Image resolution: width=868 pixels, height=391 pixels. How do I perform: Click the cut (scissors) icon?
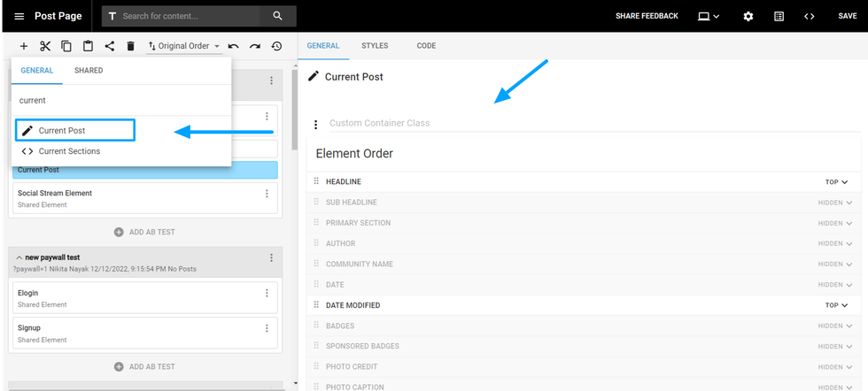coord(45,46)
